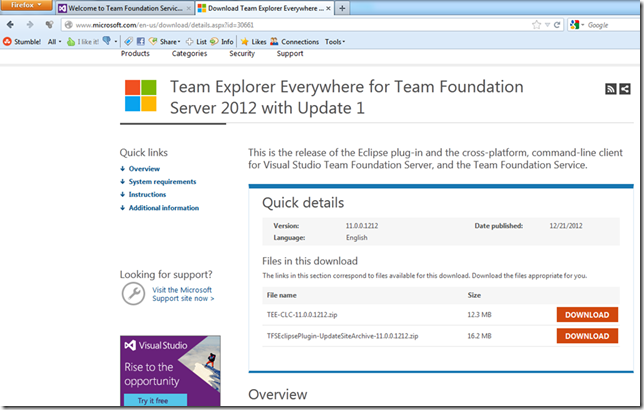Select the Download Team Explorer Everywhere tab
The width and height of the screenshot is (644, 410).
(x=262, y=8)
